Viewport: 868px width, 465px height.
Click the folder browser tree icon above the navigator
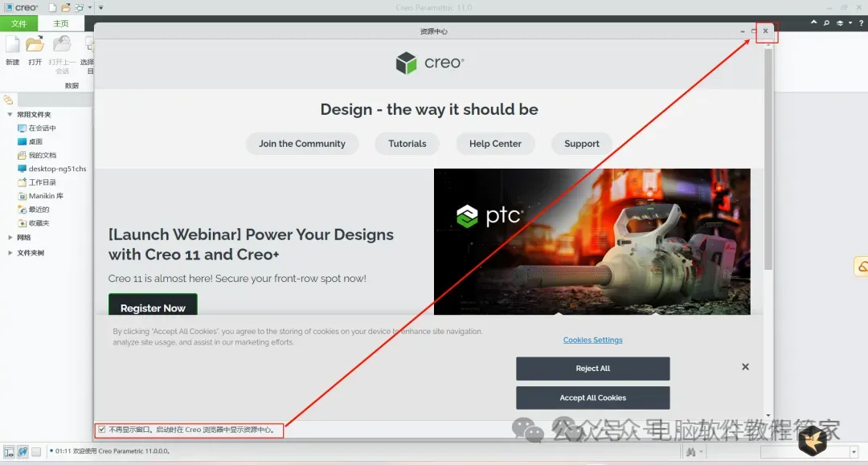click(8, 100)
